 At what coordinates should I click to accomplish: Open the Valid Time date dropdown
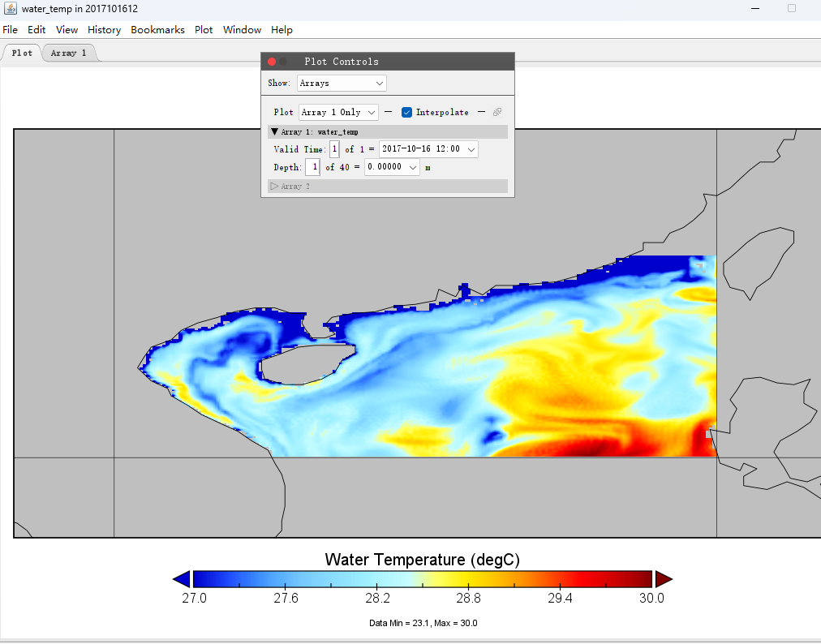pos(428,149)
